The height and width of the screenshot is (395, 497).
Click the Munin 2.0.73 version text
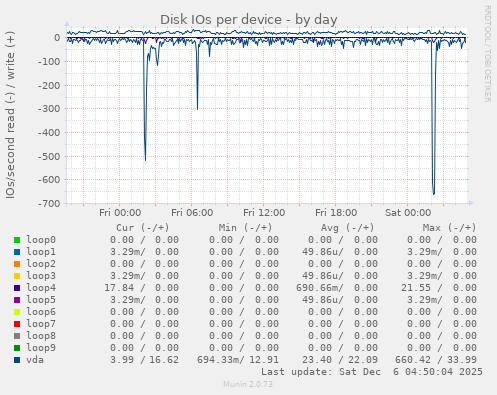click(248, 384)
